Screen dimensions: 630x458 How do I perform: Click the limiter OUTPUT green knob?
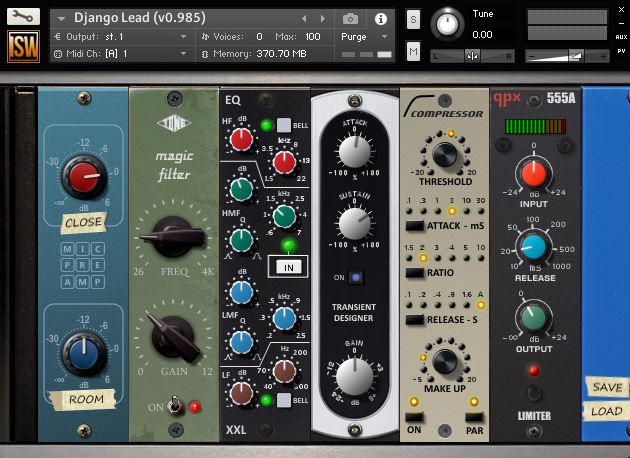pos(534,317)
